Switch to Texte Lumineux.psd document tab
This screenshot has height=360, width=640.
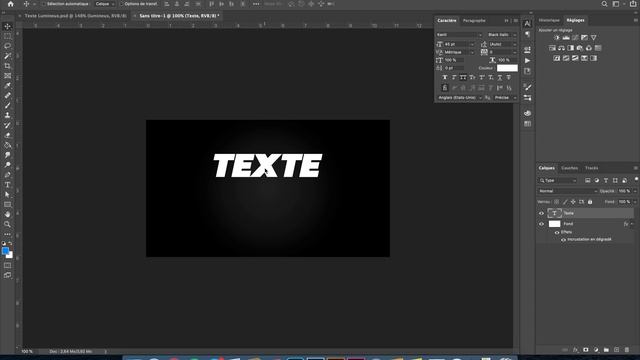tap(76, 16)
